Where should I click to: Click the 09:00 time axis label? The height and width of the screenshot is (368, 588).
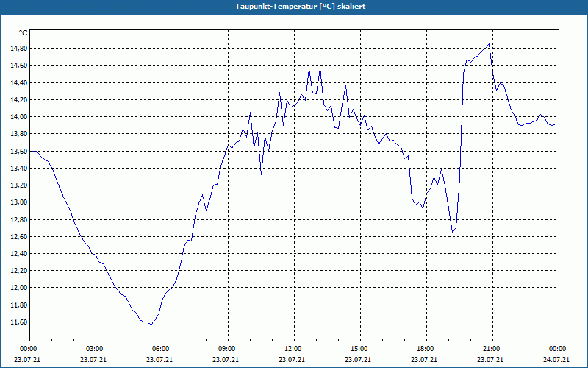point(228,349)
